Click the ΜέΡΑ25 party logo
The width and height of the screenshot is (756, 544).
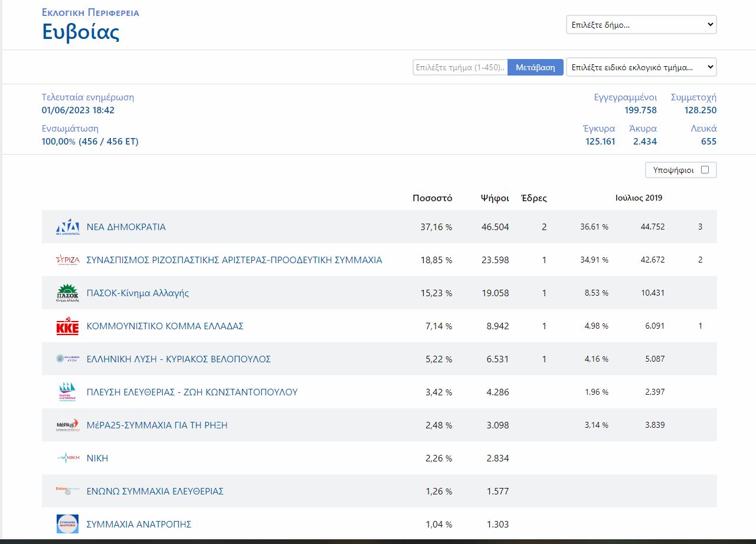67,425
